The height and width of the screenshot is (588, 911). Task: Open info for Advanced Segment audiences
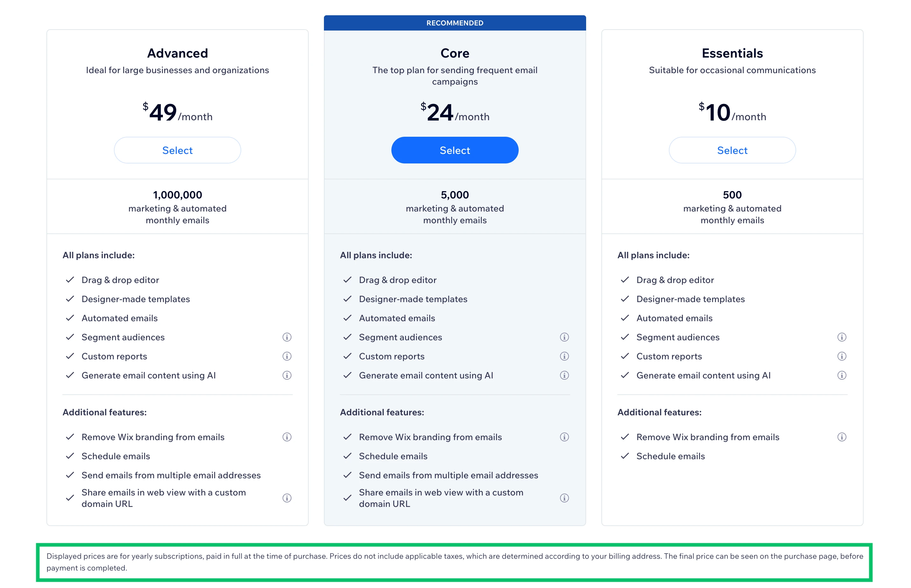(x=287, y=337)
